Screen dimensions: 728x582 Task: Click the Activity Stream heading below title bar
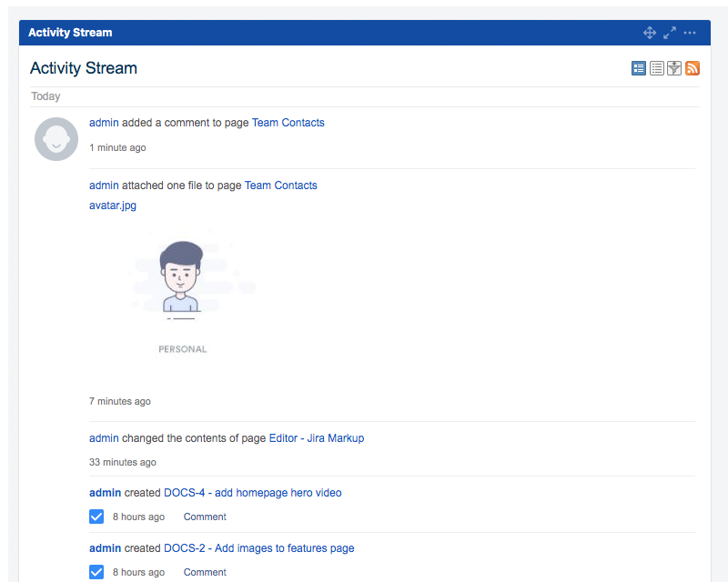coord(84,68)
